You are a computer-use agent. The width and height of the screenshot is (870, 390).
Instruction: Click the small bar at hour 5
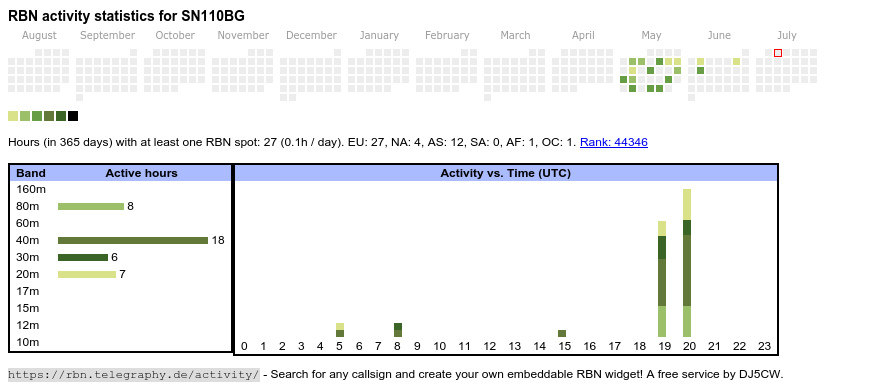point(340,330)
